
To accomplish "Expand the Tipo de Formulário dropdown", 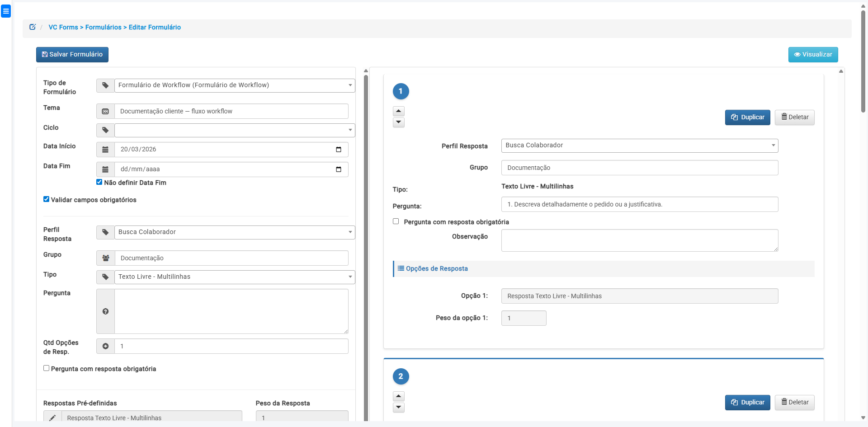I will (x=234, y=85).
